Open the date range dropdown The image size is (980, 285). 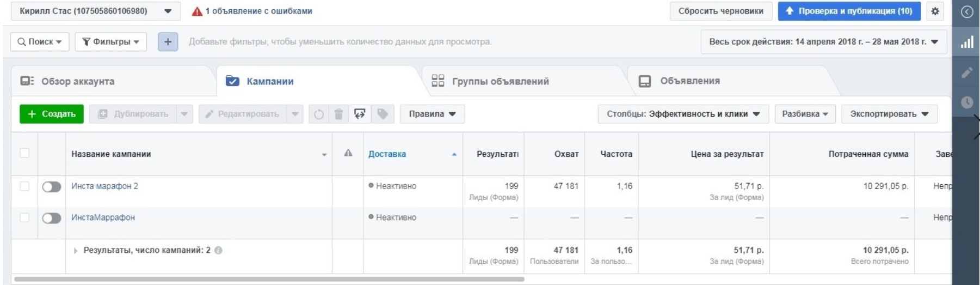[823, 41]
